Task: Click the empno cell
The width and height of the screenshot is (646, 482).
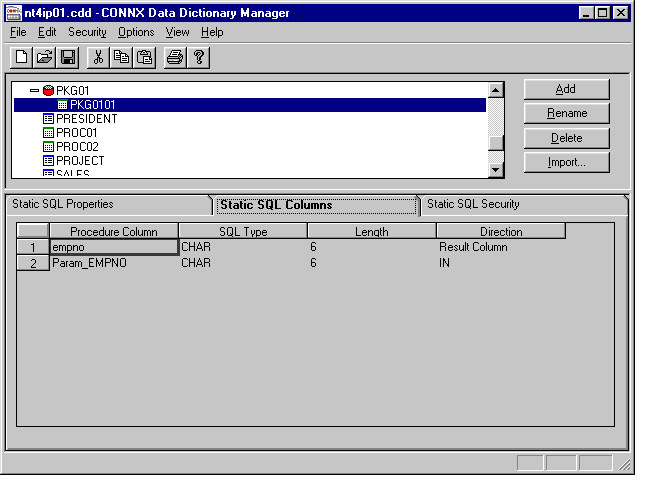Action: (114, 247)
